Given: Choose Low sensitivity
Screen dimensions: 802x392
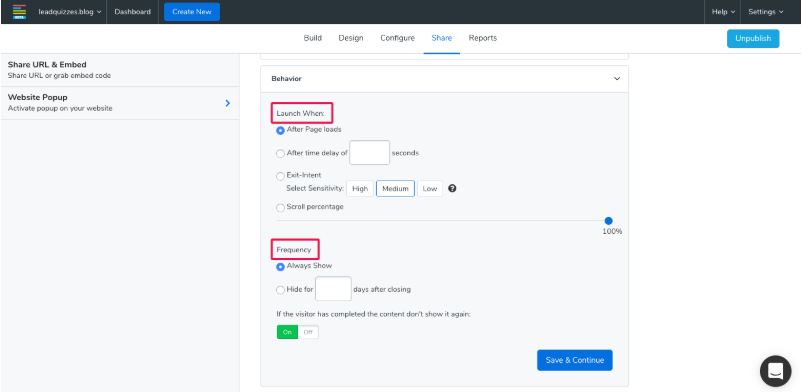Looking at the screenshot, I should pyautogui.click(x=430, y=188).
